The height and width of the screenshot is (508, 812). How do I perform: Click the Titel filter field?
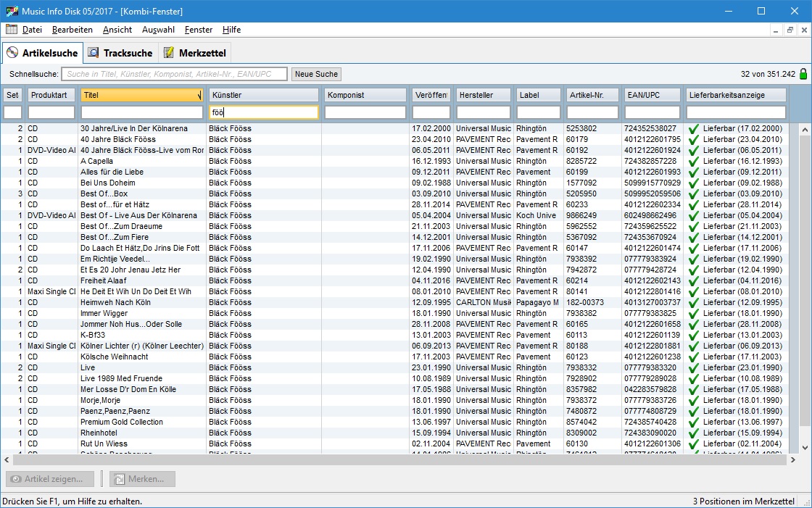point(141,112)
